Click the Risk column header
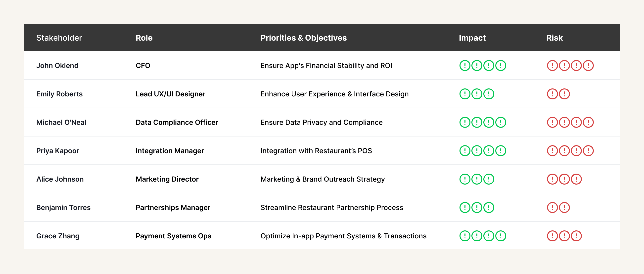The height and width of the screenshot is (274, 644). [554, 38]
